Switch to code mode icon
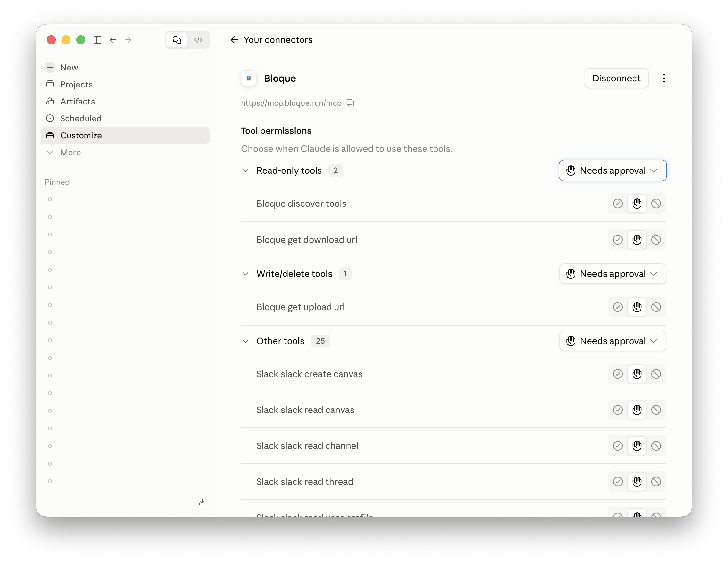 pyautogui.click(x=198, y=40)
